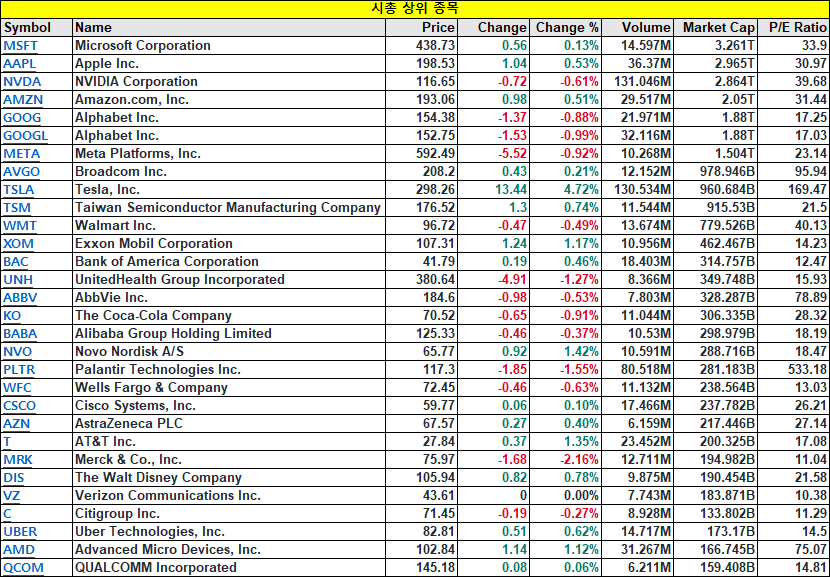Open the AZN ticker link
Viewport: 830px width, 577px height.
[x=16, y=424]
